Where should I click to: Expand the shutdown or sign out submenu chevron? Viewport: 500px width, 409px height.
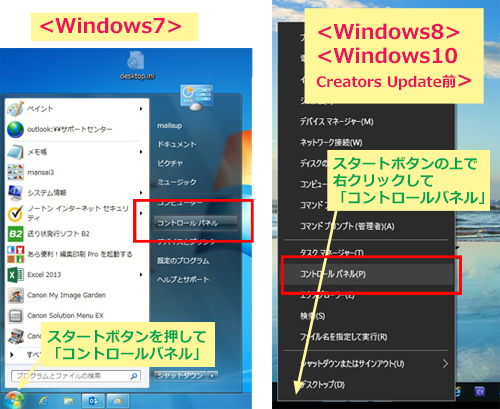click(x=445, y=364)
